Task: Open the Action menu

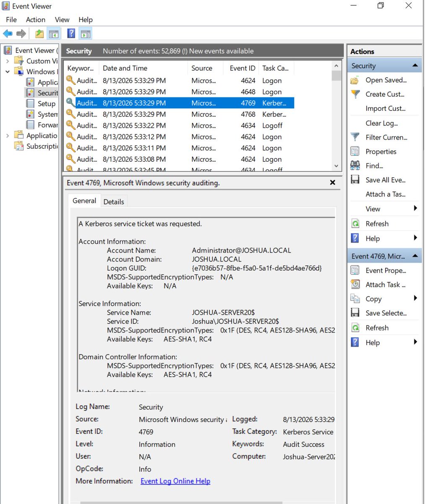Action: coord(36,19)
